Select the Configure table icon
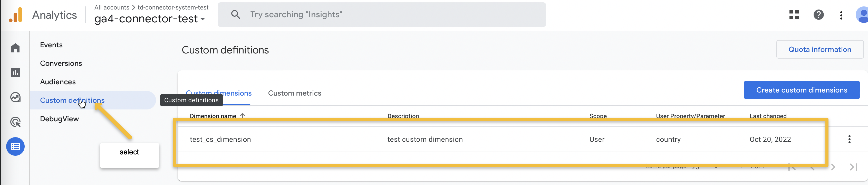 (x=15, y=146)
